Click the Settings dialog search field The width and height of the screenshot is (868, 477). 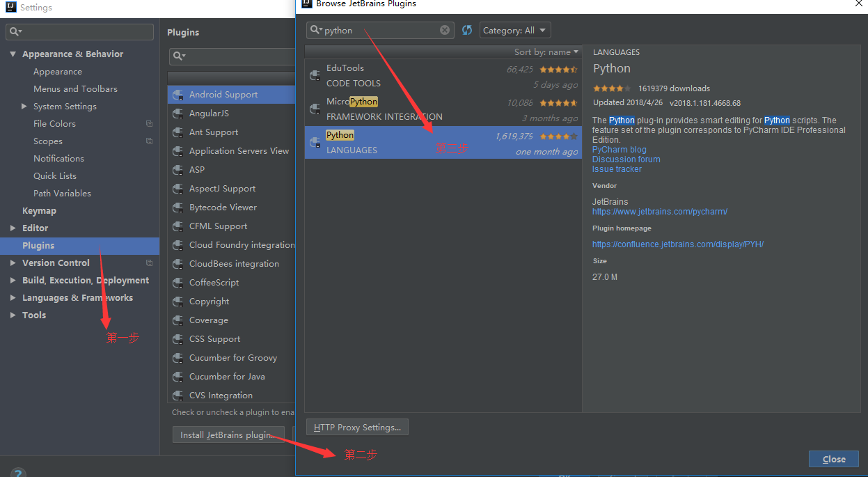pos(79,32)
